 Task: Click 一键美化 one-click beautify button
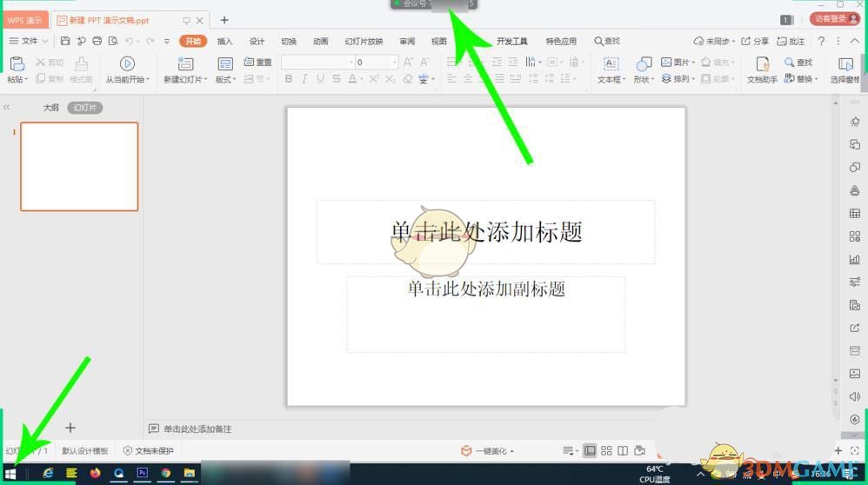pyautogui.click(x=488, y=451)
